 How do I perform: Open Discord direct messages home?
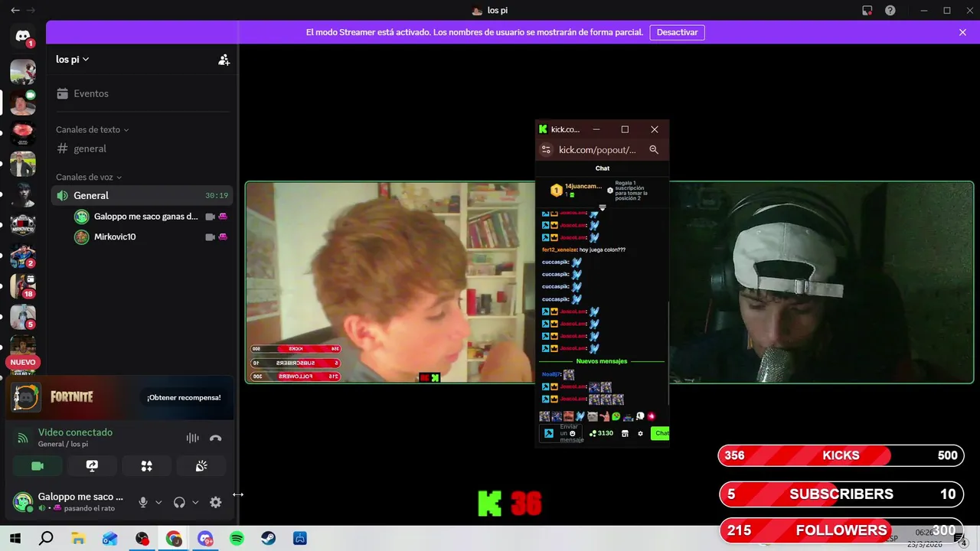coord(23,36)
